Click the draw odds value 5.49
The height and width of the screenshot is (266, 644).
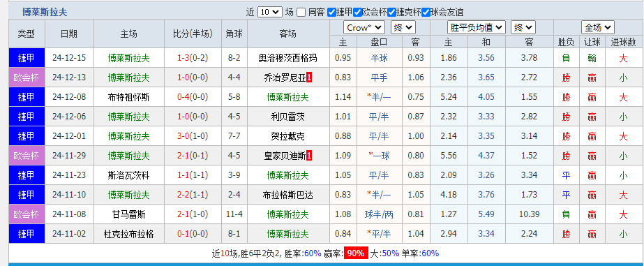pyautogui.click(x=486, y=214)
